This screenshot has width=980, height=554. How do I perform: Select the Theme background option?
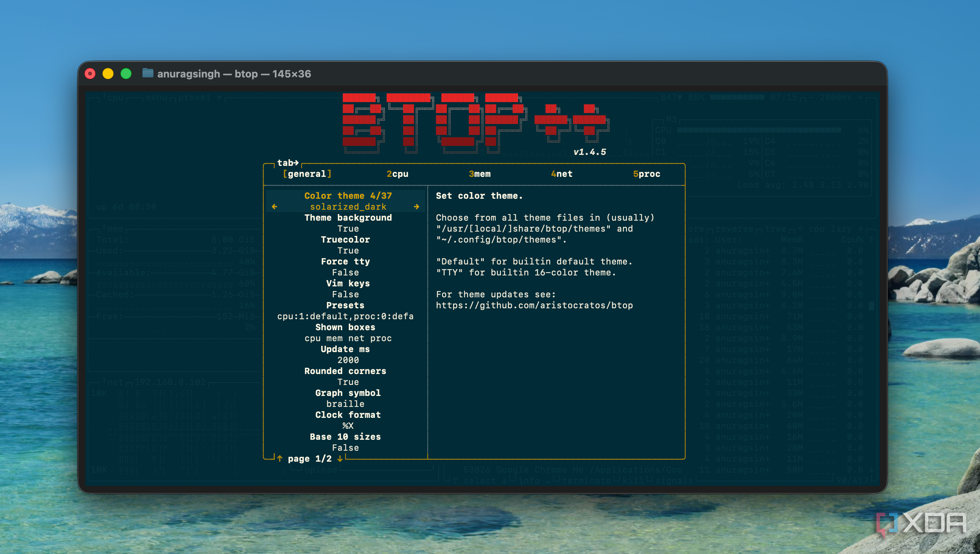348,218
